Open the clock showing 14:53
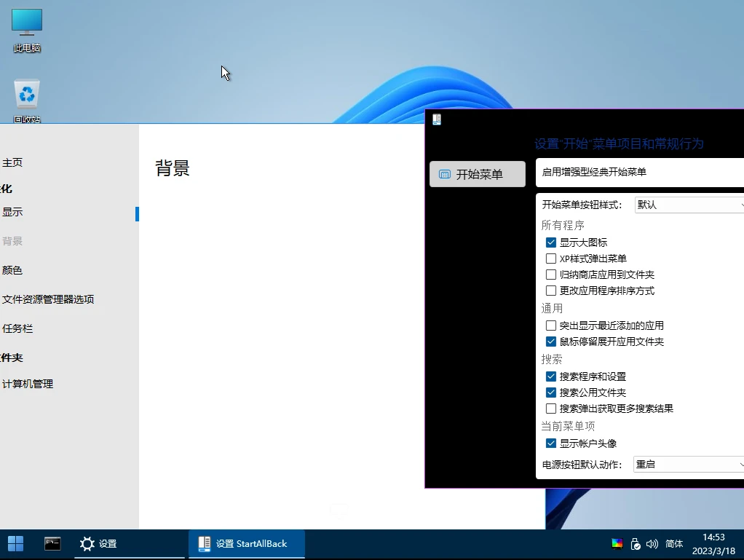The image size is (744, 560). click(x=713, y=544)
